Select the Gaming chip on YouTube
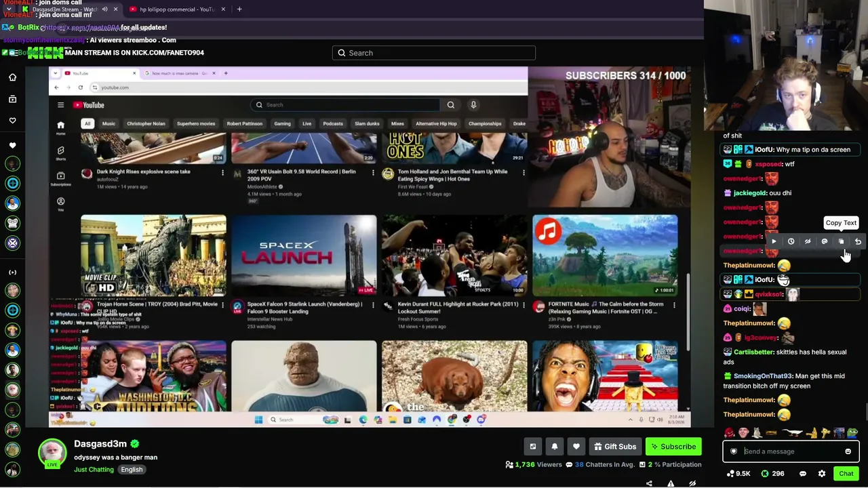The width and height of the screenshot is (868, 488). (282, 124)
